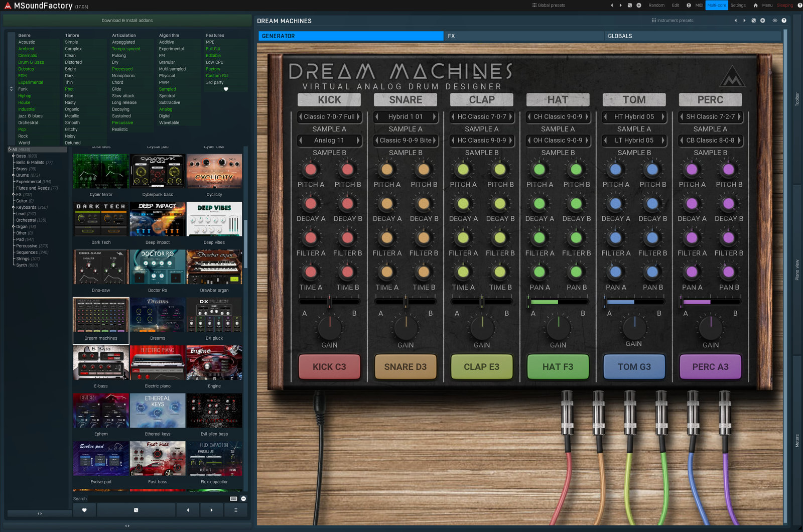Click next arrow on KICK Sample A selector
The image size is (803, 532).
click(x=358, y=116)
